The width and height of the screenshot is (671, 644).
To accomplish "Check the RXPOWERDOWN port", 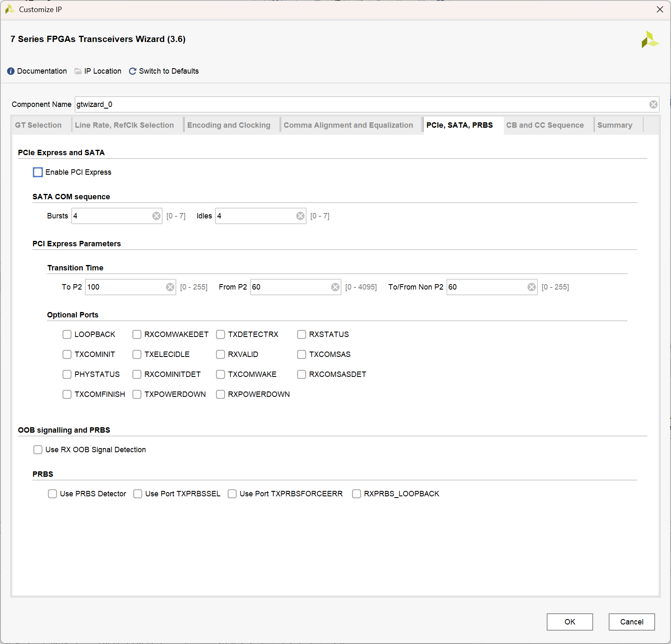I will (x=220, y=394).
